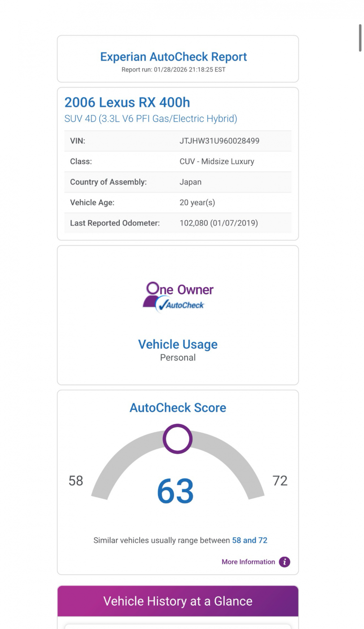The height and width of the screenshot is (629, 364).
Task: Click the Vehicle Usage heading
Action: [x=178, y=344]
